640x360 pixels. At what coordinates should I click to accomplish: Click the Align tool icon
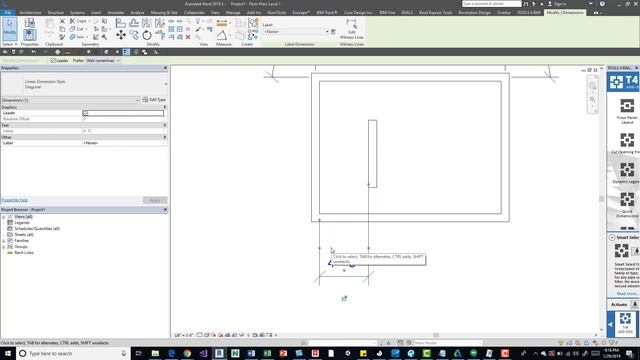[120, 23]
